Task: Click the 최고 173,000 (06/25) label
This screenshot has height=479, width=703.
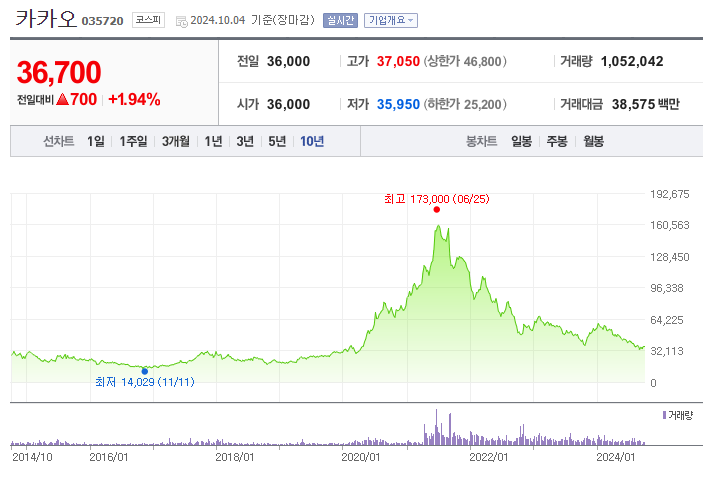Action: click(437, 199)
